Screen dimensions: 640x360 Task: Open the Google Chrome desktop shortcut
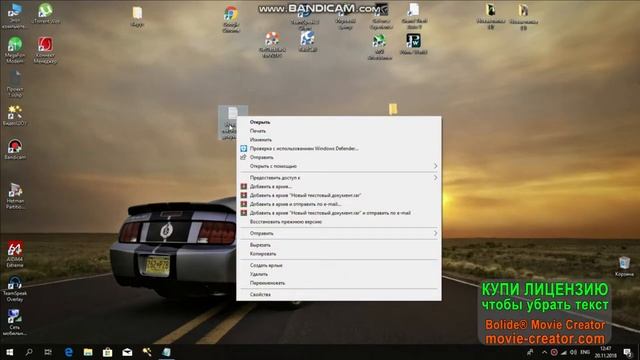(231, 19)
